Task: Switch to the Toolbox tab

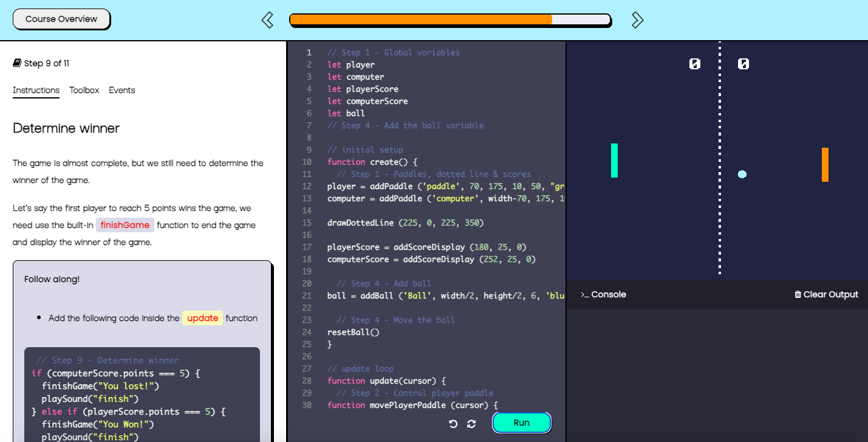Action: point(84,90)
